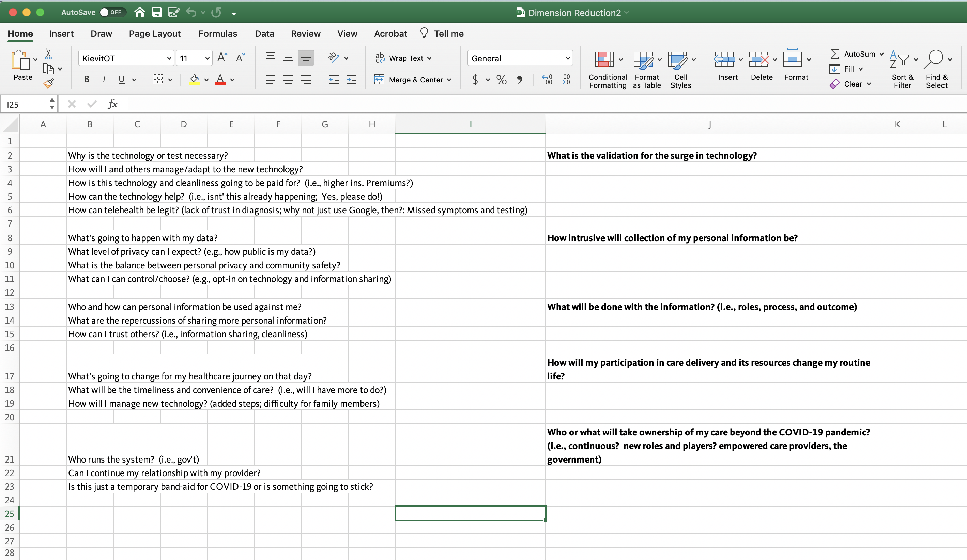Decrease decimal places

(x=565, y=80)
